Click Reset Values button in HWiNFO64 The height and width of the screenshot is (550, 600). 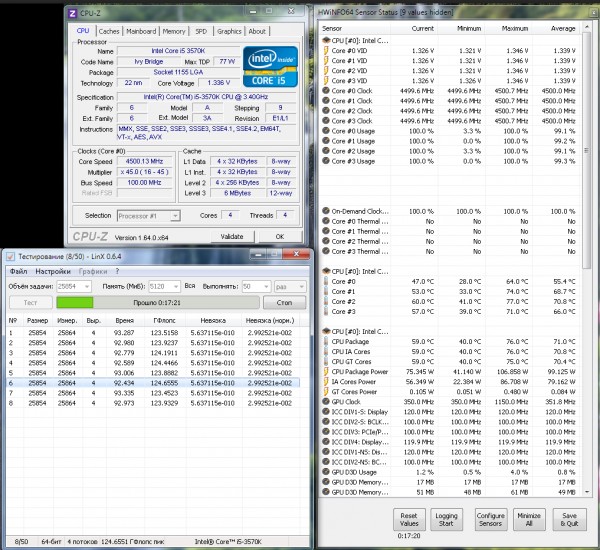point(409,519)
